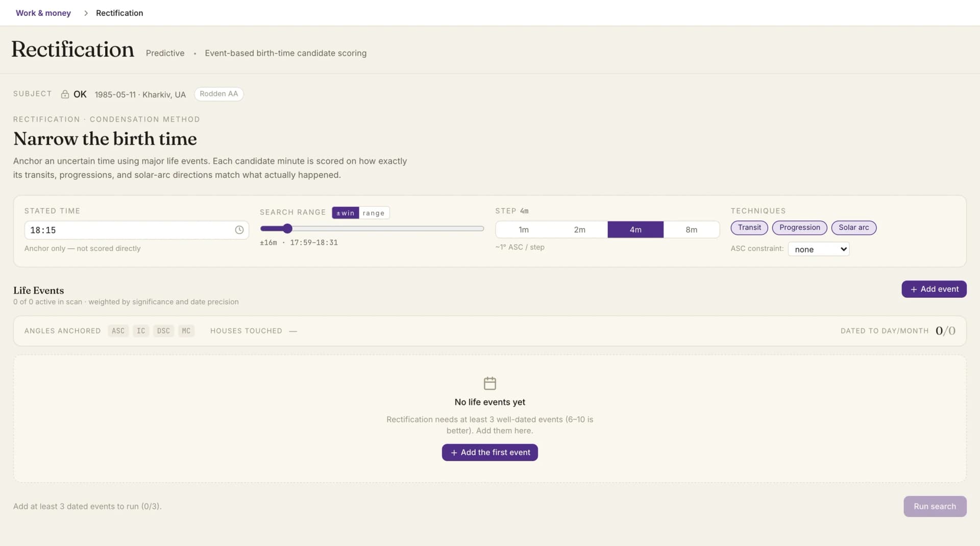This screenshot has width=980, height=546.
Task: Click the IC angle chip
Action: [x=141, y=331]
